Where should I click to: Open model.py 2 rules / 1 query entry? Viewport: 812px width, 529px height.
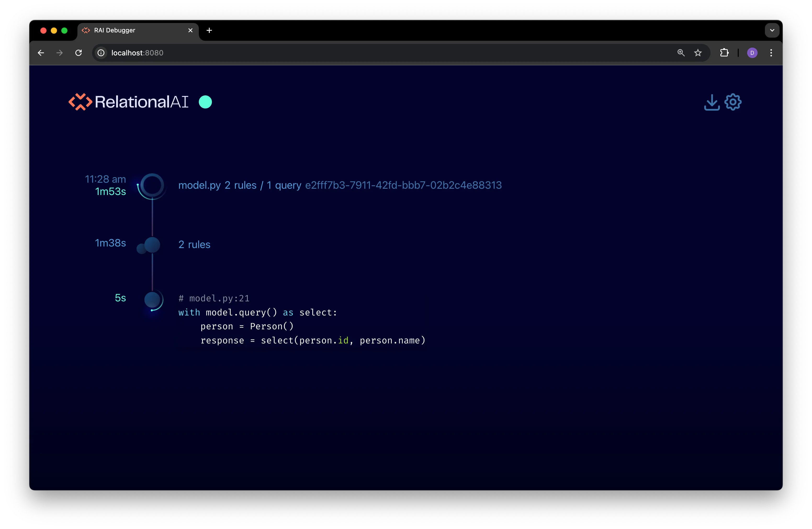(240, 185)
